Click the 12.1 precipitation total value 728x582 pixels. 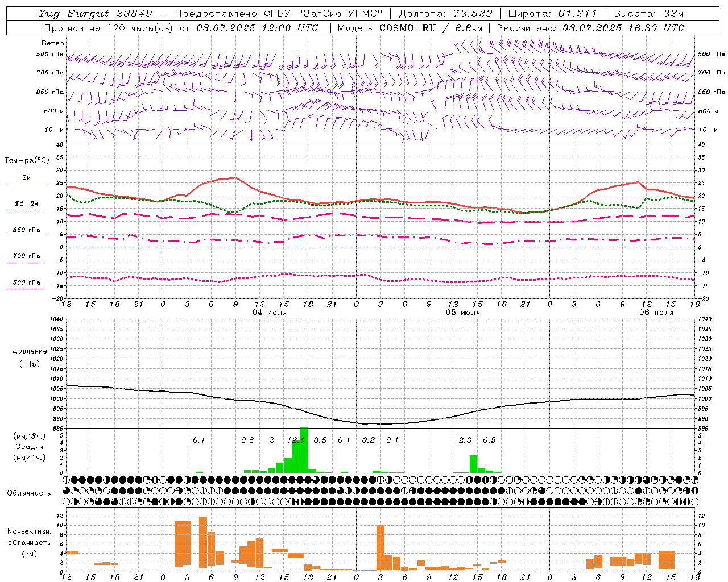pyautogui.click(x=296, y=440)
